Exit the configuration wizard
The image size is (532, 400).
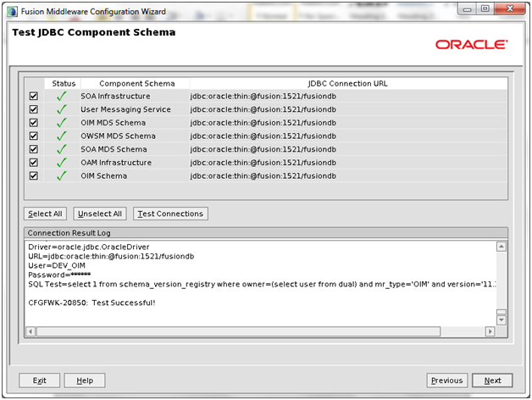pyautogui.click(x=39, y=381)
